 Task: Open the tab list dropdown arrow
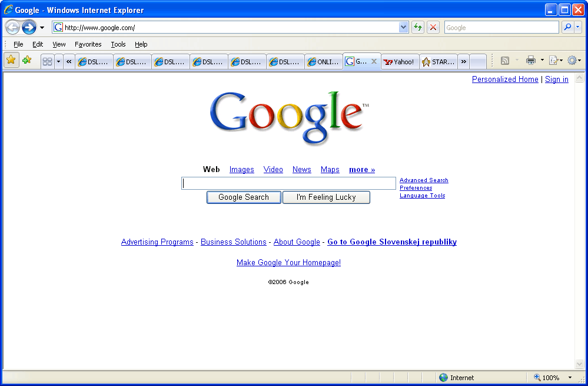pyautogui.click(x=58, y=61)
